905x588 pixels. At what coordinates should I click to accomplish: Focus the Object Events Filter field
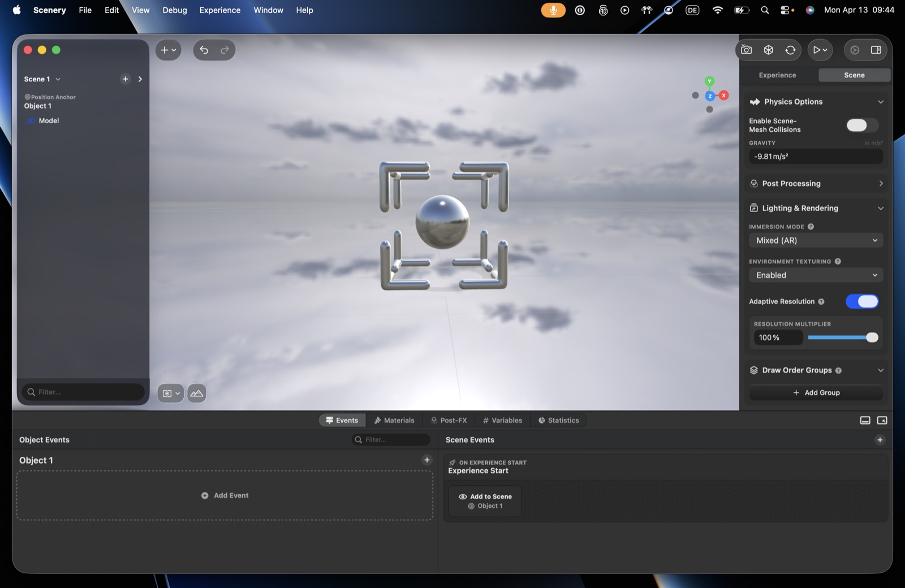coord(391,439)
